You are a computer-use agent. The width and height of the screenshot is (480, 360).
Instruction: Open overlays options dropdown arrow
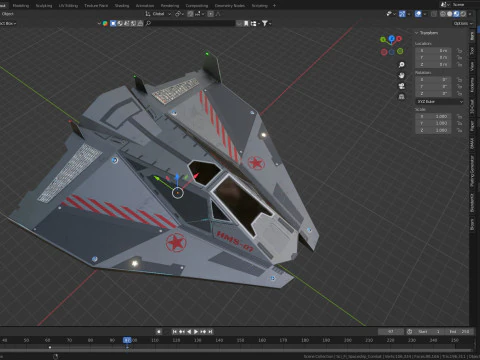click(x=425, y=14)
